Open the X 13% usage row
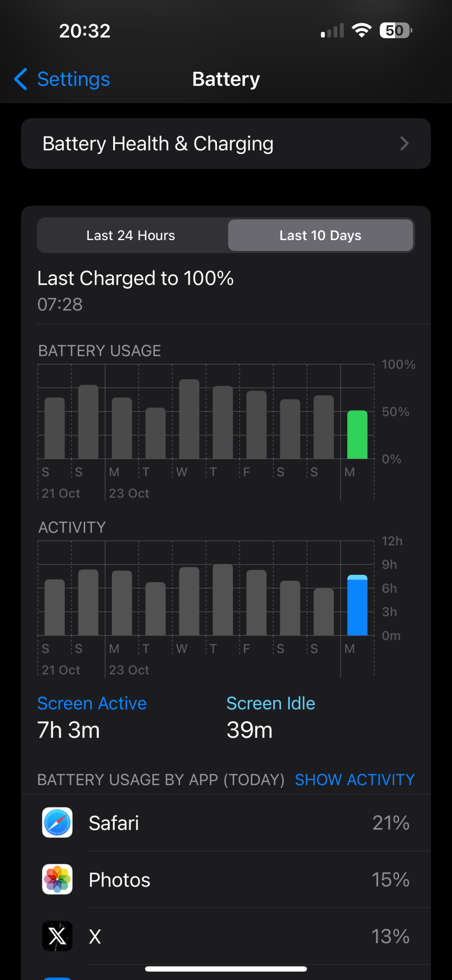Viewport: 452px width, 980px height. pyautogui.click(x=226, y=936)
